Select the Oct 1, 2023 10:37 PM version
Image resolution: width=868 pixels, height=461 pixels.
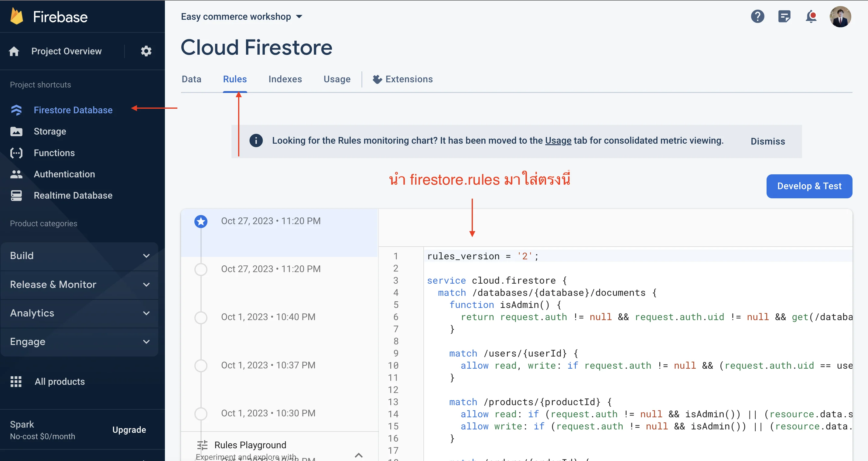pyautogui.click(x=279, y=377)
